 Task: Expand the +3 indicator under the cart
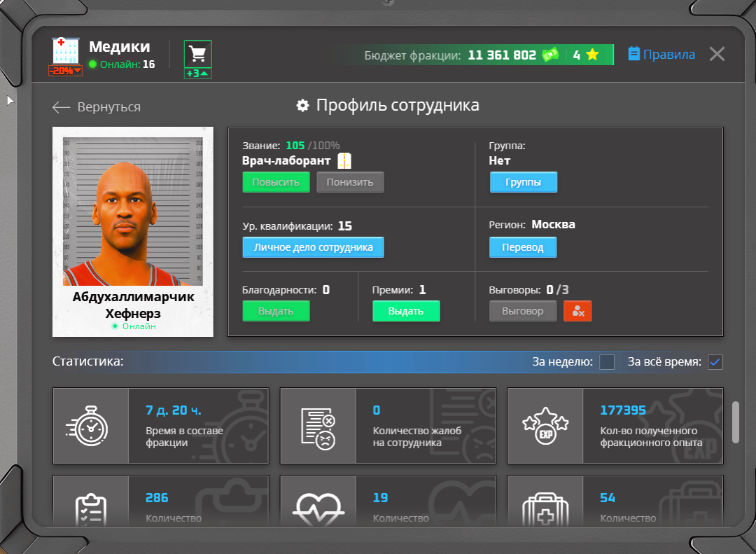tap(198, 74)
